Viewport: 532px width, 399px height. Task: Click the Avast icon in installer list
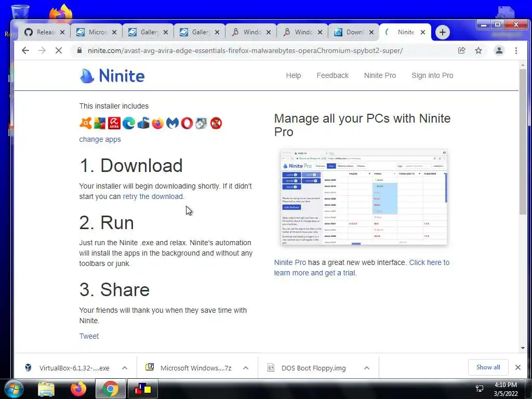click(x=86, y=123)
